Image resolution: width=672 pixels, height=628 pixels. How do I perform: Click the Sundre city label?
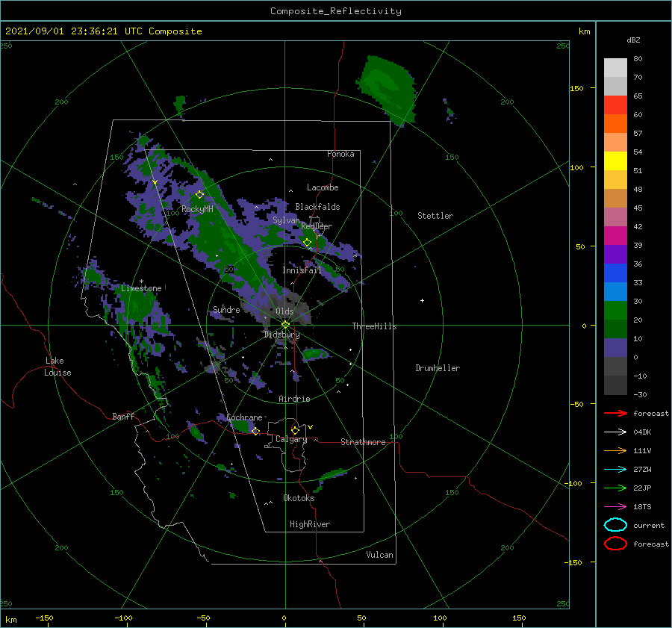(x=226, y=309)
